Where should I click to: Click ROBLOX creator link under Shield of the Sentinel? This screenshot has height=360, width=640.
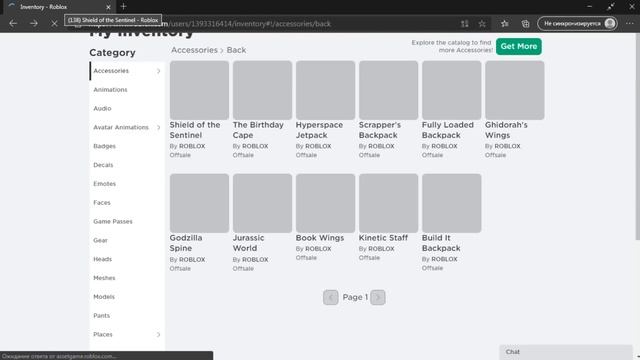192,146
